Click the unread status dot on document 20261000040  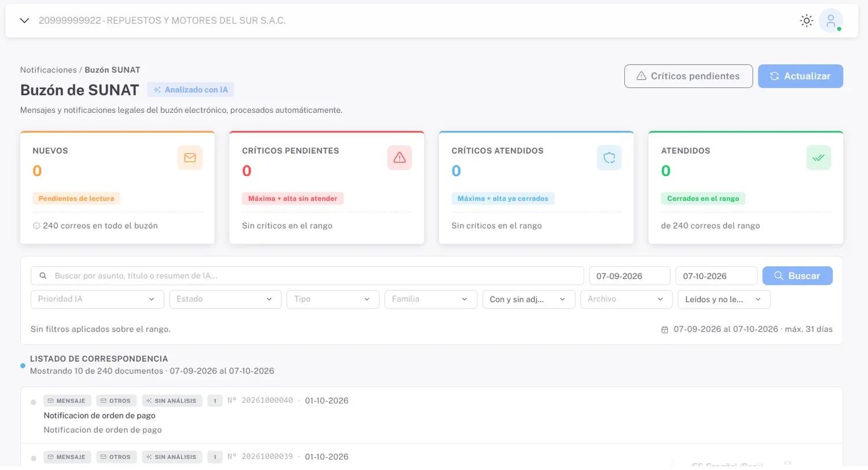pyautogui.click(x=33, y=402)
